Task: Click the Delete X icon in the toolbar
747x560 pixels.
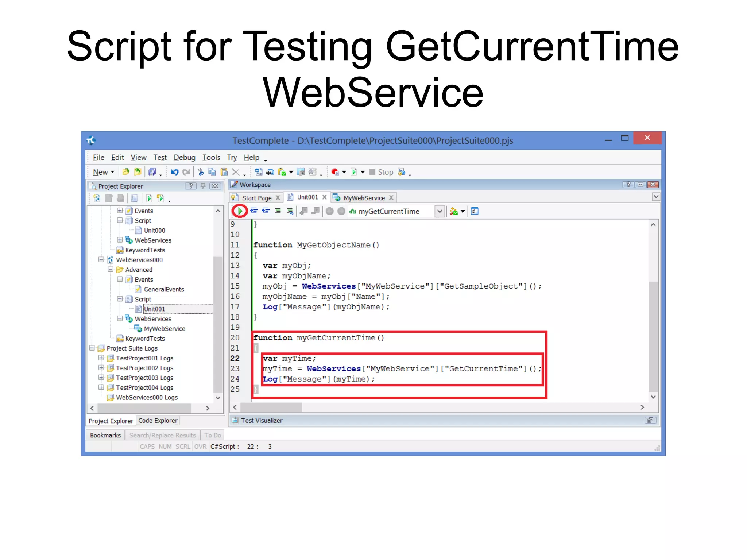Action: (236, 172)
